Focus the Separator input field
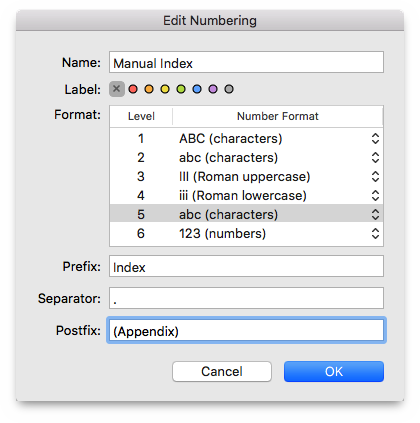This screenshot has height=423, width=420. 246,298
